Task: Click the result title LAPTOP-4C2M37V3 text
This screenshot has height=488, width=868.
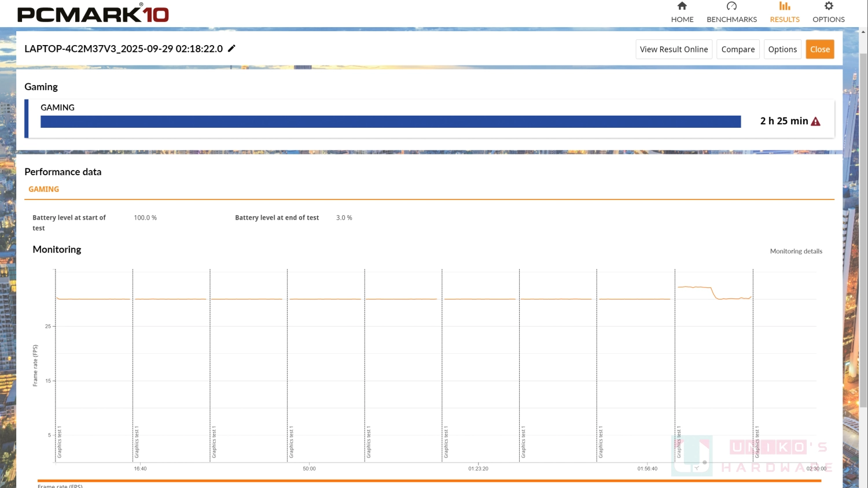Action: tap(123, 49)
